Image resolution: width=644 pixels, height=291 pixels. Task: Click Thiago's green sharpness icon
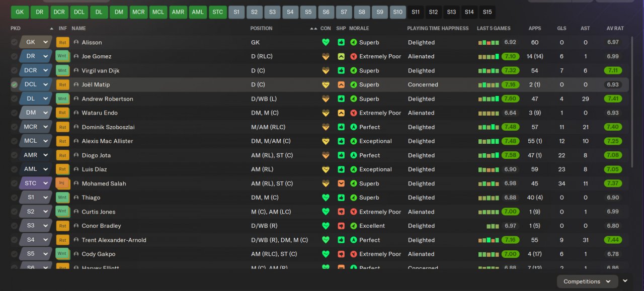click(341, 198)
